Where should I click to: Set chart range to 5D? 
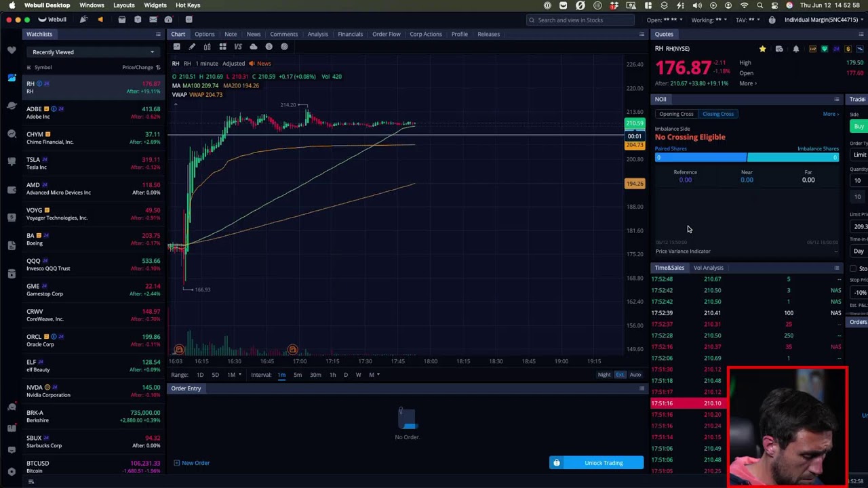pyautogui.click(x=215, y=375)
